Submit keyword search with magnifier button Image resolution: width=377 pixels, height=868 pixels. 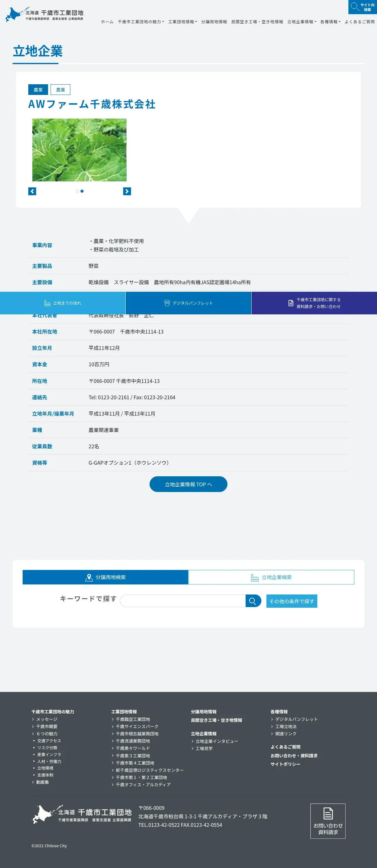tap(253, 601)
